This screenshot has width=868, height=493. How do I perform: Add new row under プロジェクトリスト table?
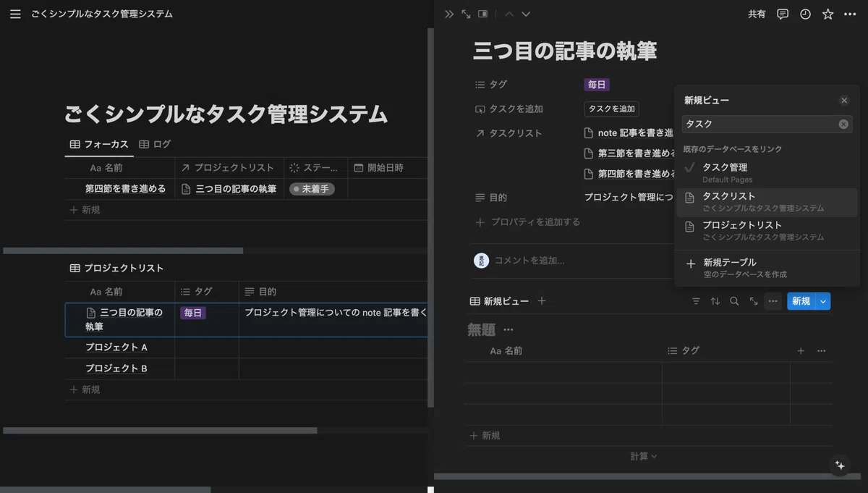click(85, 389)
